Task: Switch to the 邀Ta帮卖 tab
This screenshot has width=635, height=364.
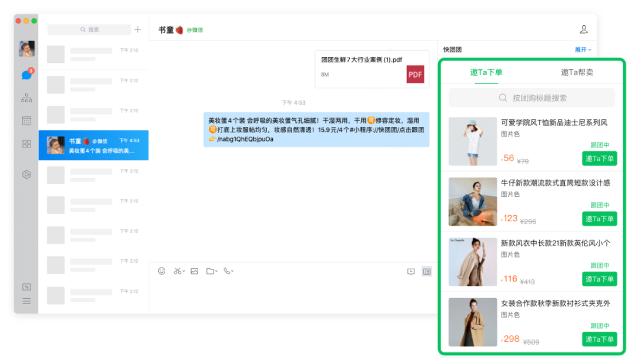Action: (x=577, y=72)
